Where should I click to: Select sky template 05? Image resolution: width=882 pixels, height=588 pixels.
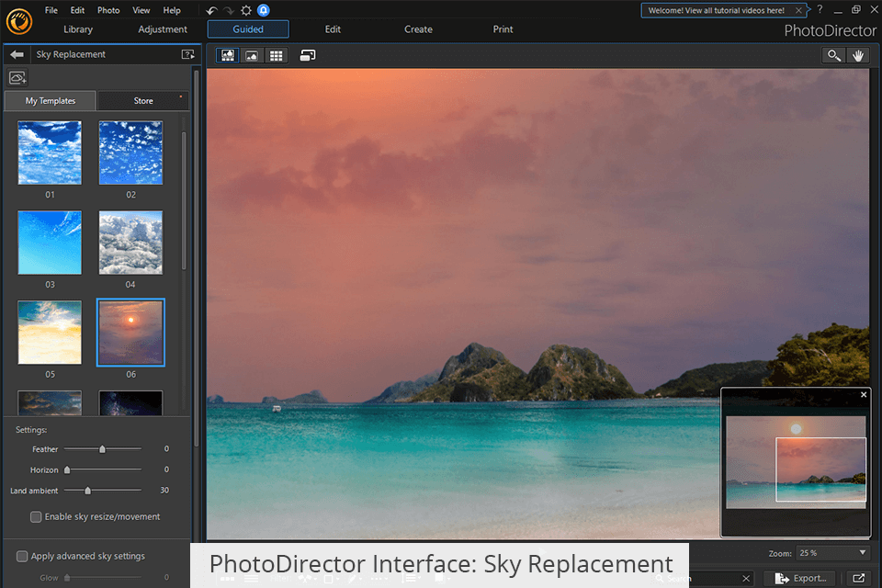coord(50,332)
